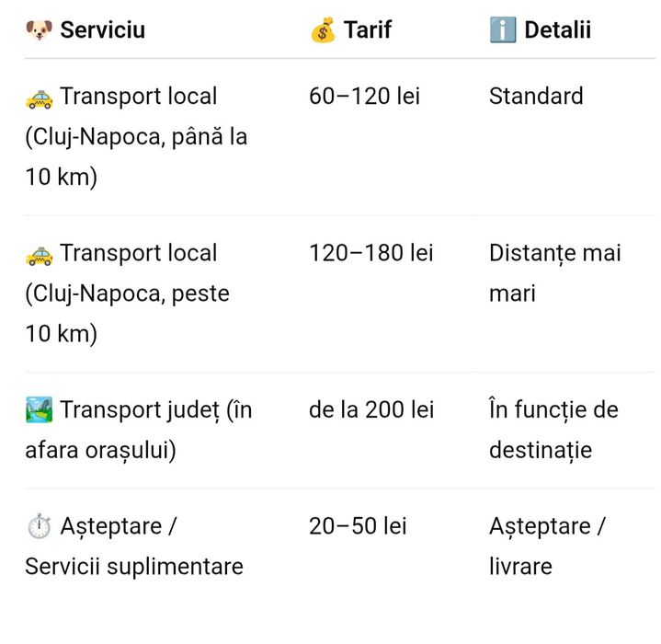Click the 'Așteptare / livrare' details cell
This screenshot has height=644, width=661.
coord(547,546)
